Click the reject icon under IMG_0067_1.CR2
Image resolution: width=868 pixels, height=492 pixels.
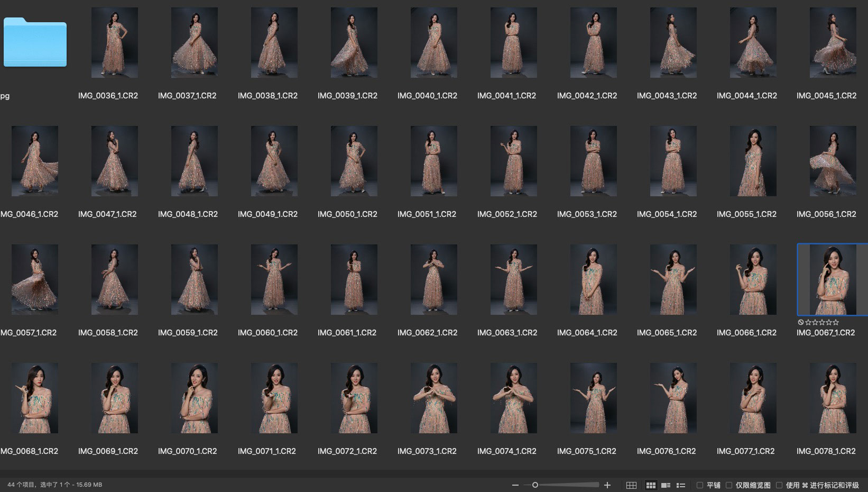pyautogui.click(x=800, y=322)
